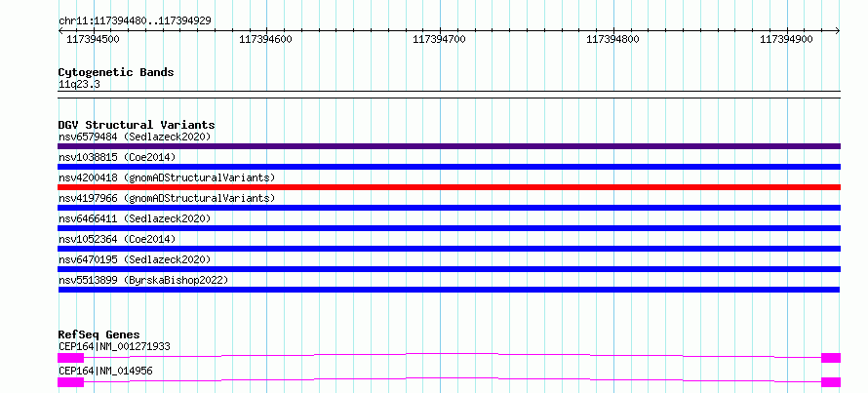Click the blue bar under nsv6466411
The width and height of the screenshot is (868, 393).
[449, 228]
